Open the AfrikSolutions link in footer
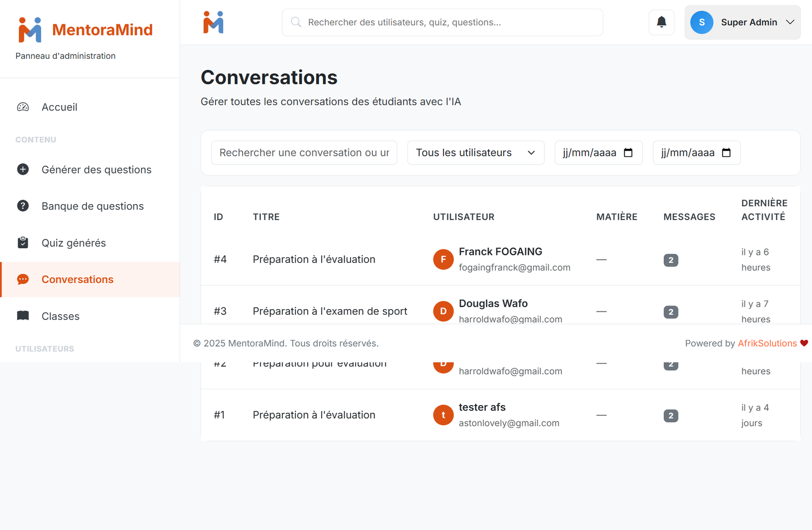The width and height of the screenshot is (812, 530). [767, 344]
